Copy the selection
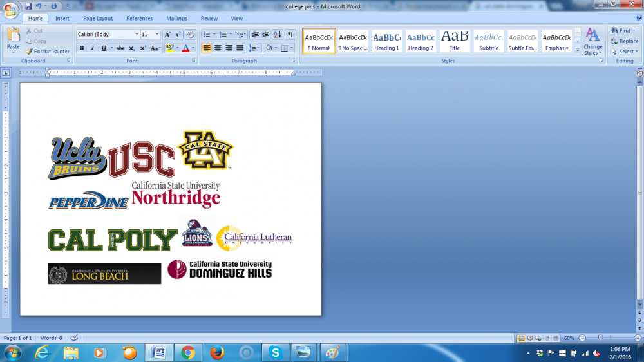Screen dimensions: 644x362 pyautogui.click(x=35, y=41)
